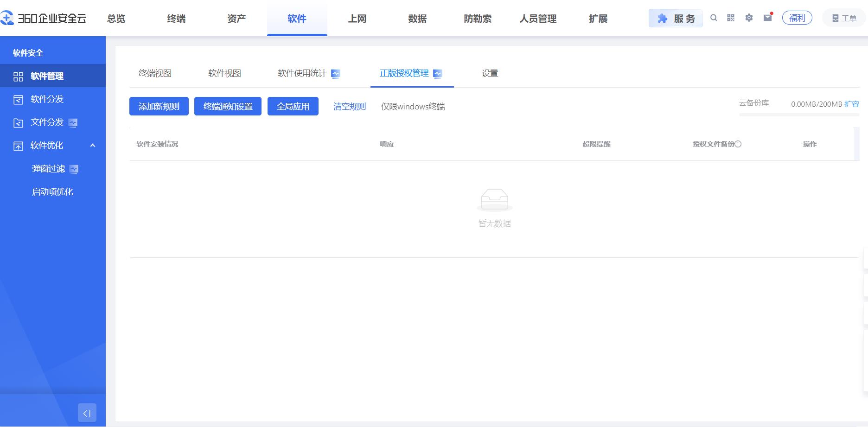The width and height of the screenshot is (868, 427).
Task: Collapse the sidebar with the arrow button
Action: [x=87, y=413]
